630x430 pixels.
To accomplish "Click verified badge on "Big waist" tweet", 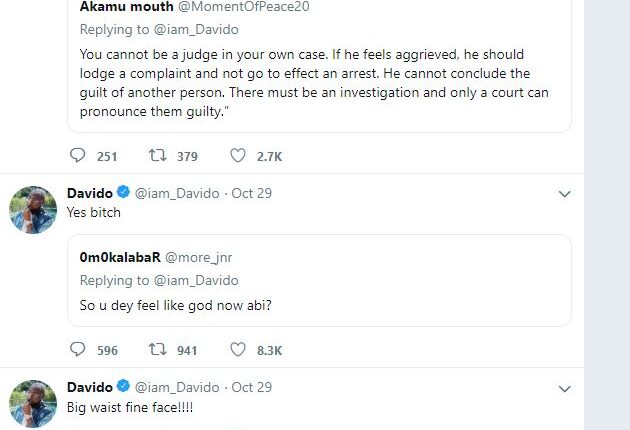I will [x=124, y=387].
